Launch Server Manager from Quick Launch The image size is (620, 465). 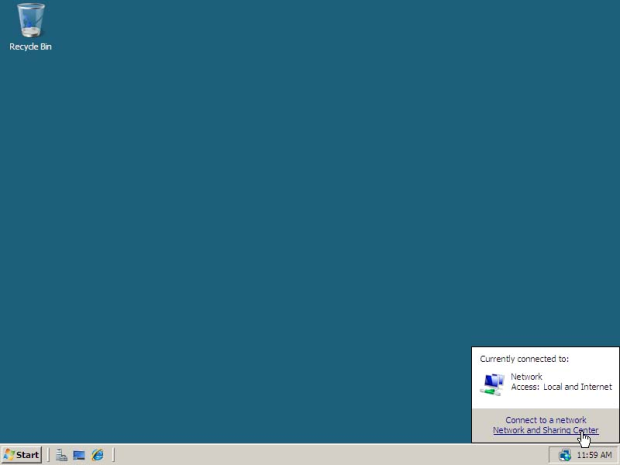61,454
